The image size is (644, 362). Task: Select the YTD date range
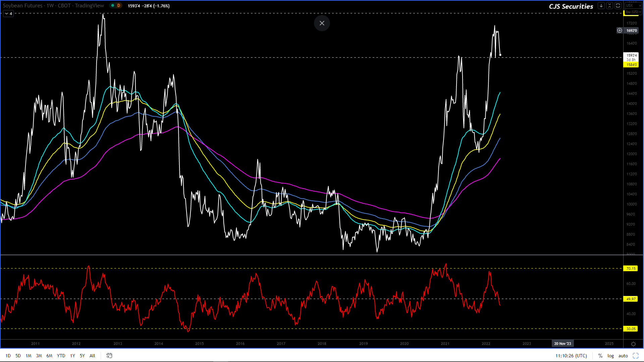tap(61, 356)
